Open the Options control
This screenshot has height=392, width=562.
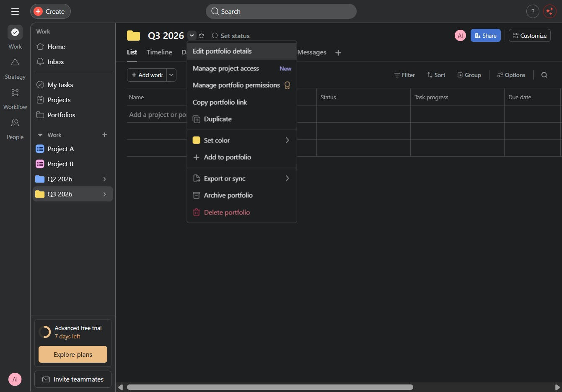pyautogui.click(x=511, y=75)
